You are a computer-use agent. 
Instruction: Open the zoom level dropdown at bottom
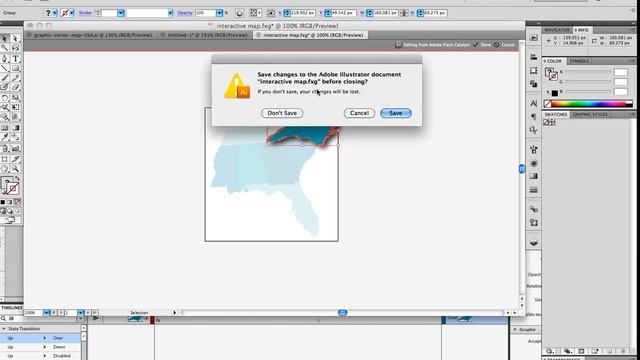(x=47, y=313)
